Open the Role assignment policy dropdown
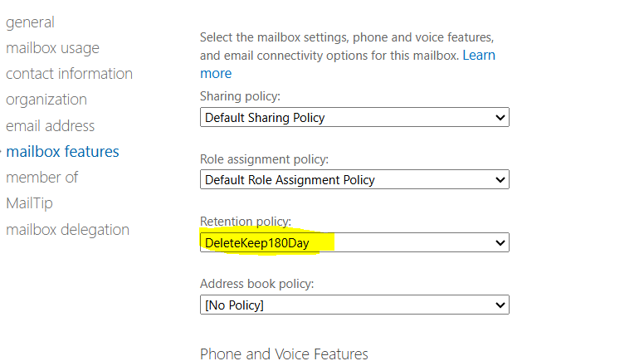The image size is (644, 361). 354,179
